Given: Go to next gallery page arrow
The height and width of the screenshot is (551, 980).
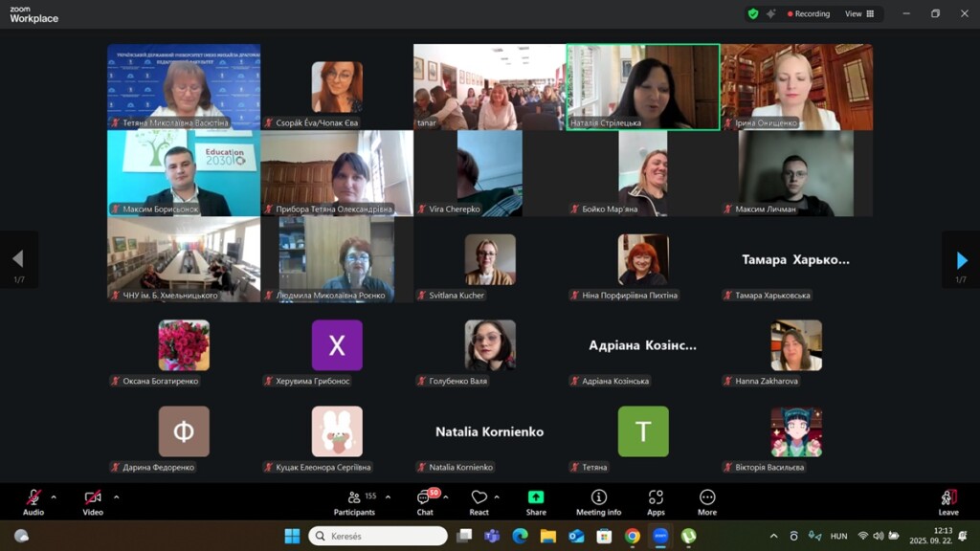Looking at the screenshot, I should pos(961,259).
